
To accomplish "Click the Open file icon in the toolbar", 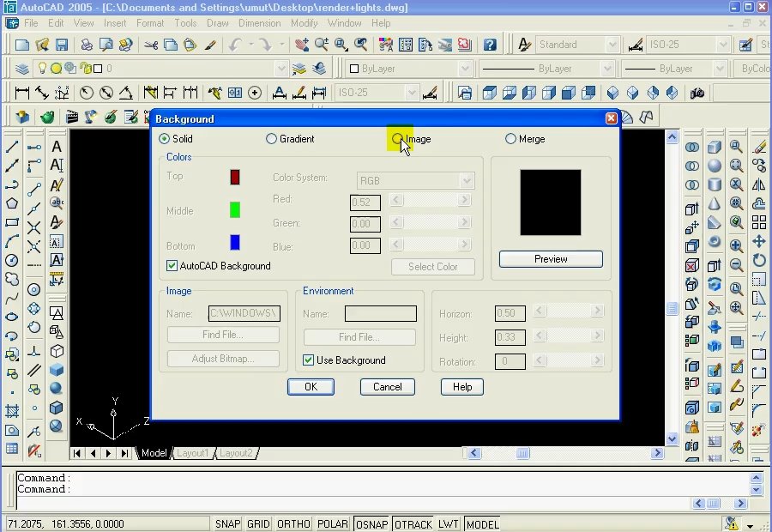I will pos(42,45).
